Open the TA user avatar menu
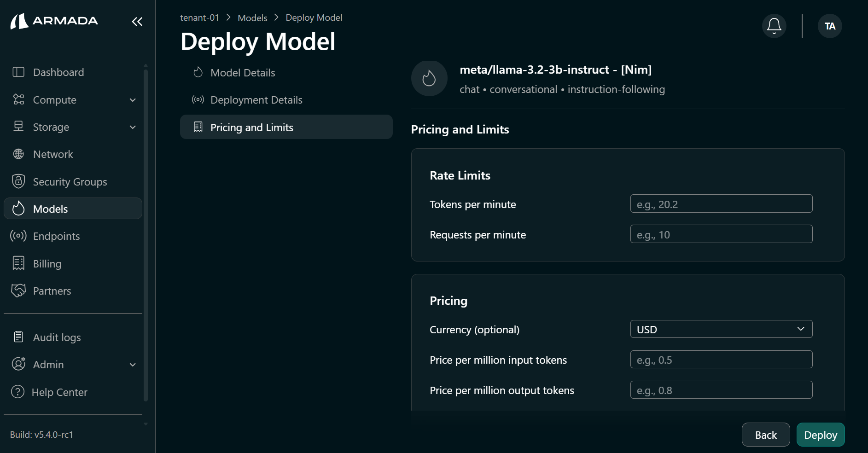The image size is (868, 453). pyautogui.click(x=830, y=26)
